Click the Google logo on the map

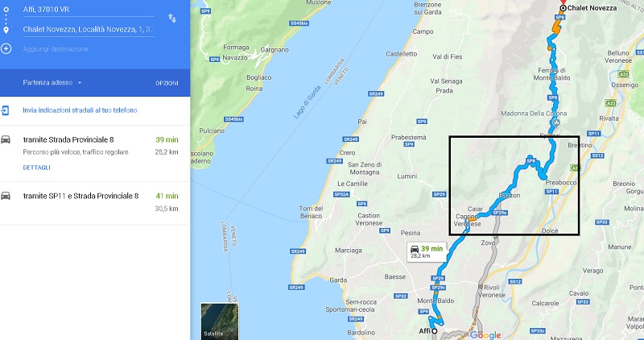(x=485, y=335)
